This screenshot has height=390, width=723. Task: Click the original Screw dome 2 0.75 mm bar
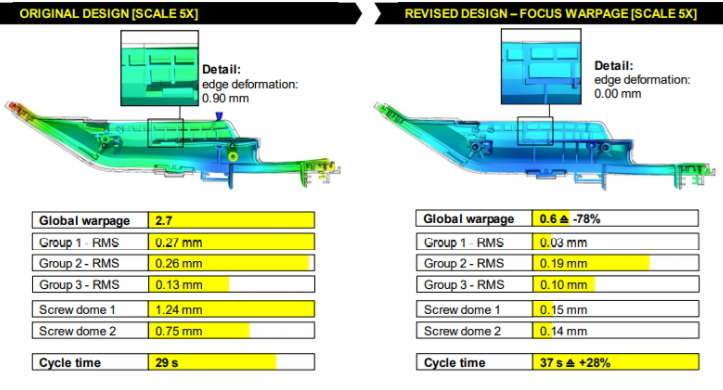199,331
